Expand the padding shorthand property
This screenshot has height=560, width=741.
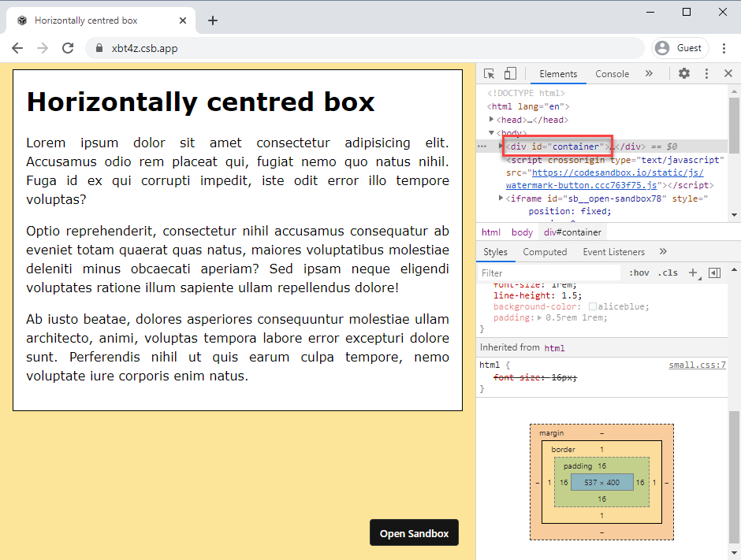540,317
